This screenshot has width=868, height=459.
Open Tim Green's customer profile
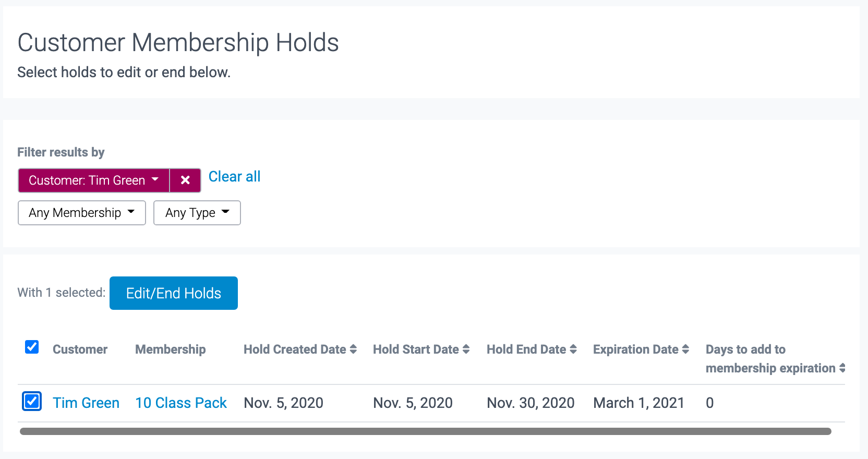(x=86, y=402)
